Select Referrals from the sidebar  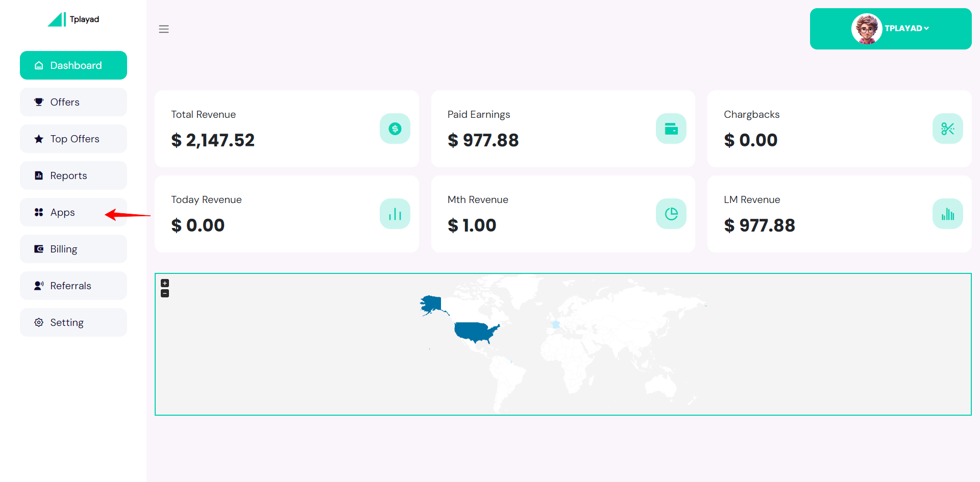pyautogui.click(x=73, y=286)
